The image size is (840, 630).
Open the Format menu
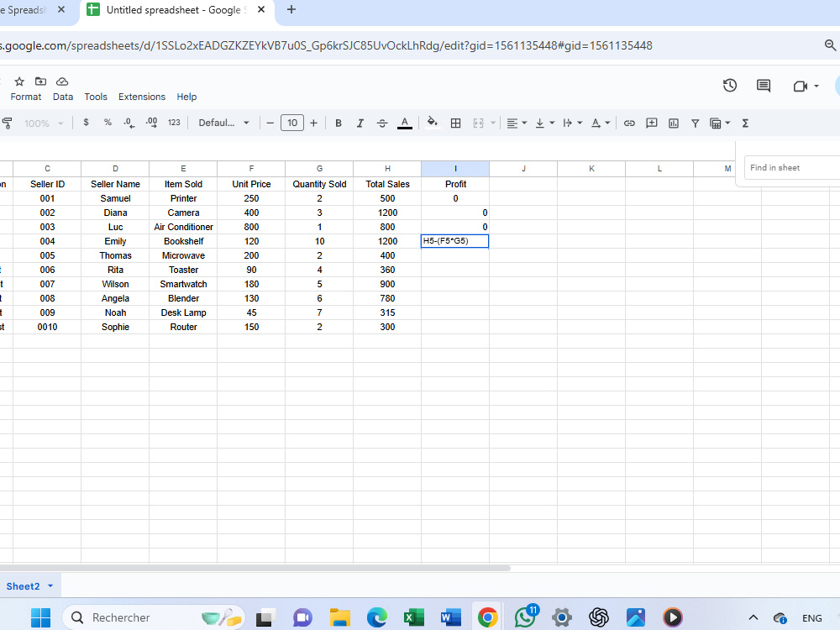(26, 97)
